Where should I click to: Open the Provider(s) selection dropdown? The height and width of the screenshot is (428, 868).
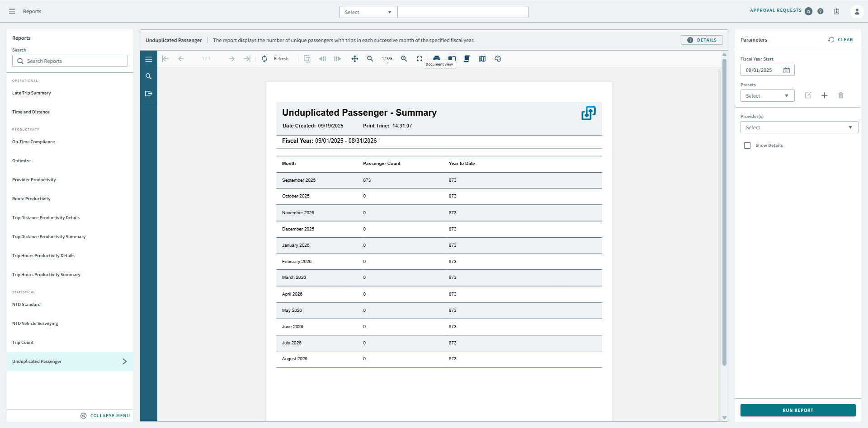(799, 127)
